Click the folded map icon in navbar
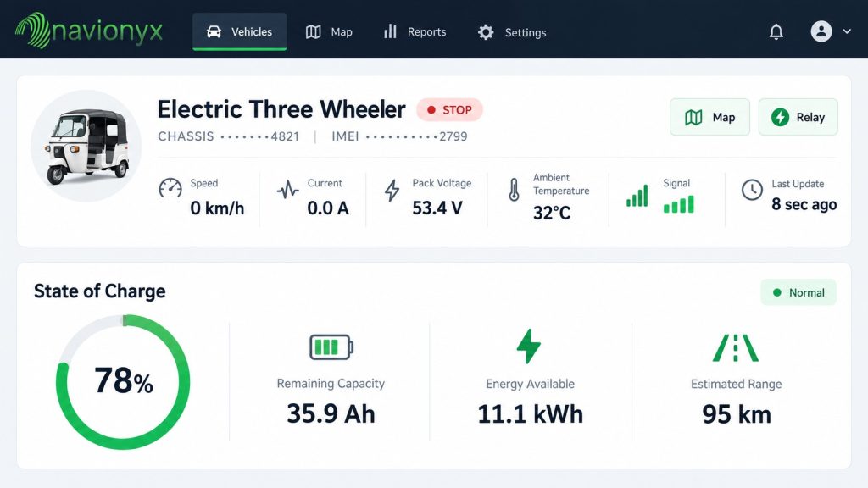The width and height of the screenshot is (868, 488). [x=314, y=32]
